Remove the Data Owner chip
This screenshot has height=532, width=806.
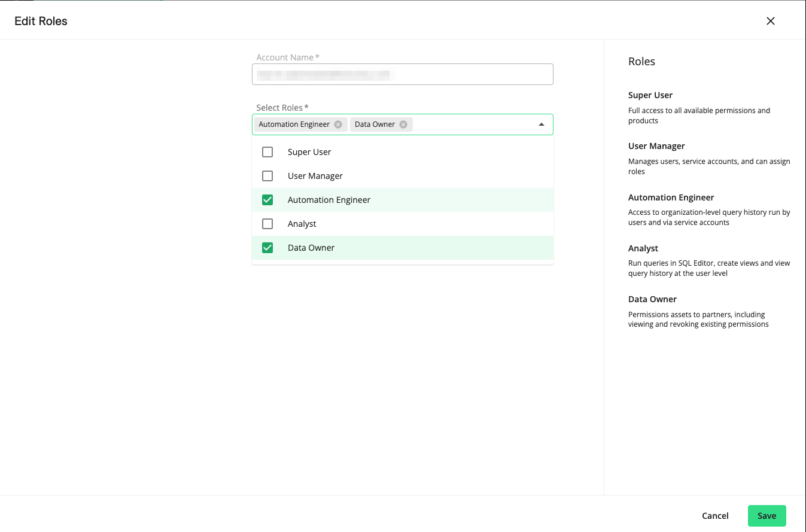point(403,124)
